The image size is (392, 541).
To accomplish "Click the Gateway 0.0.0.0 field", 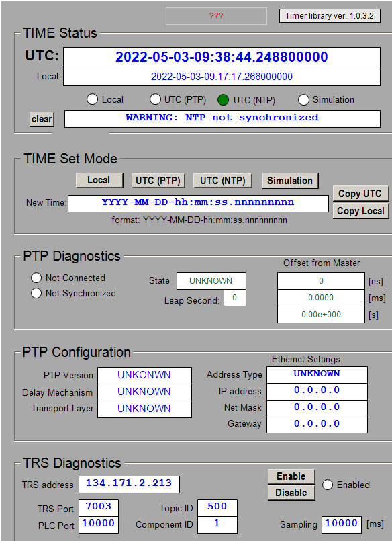I will [317, 425].
